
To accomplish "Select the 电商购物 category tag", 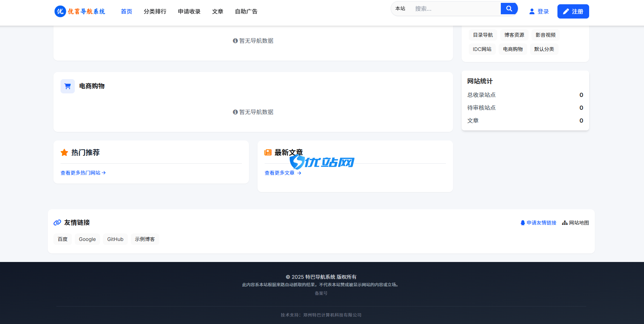I will click(x=513, y=49).
